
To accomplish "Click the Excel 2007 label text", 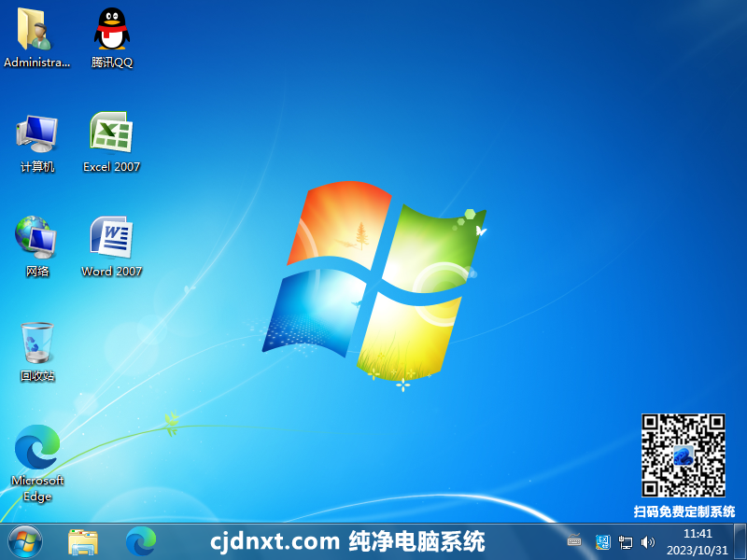I will click(111, 167).
